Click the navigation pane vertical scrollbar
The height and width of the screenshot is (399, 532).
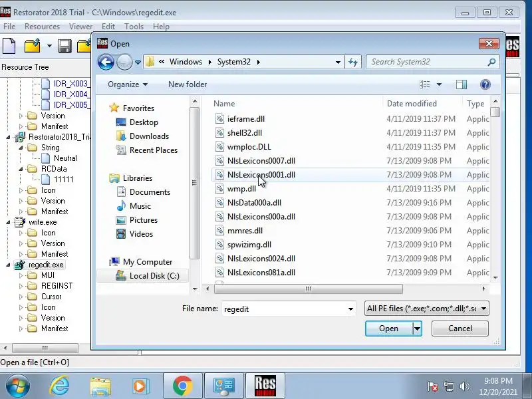(x=194, y=184)
